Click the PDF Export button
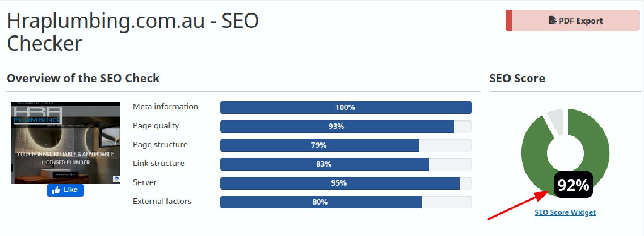 572,21
